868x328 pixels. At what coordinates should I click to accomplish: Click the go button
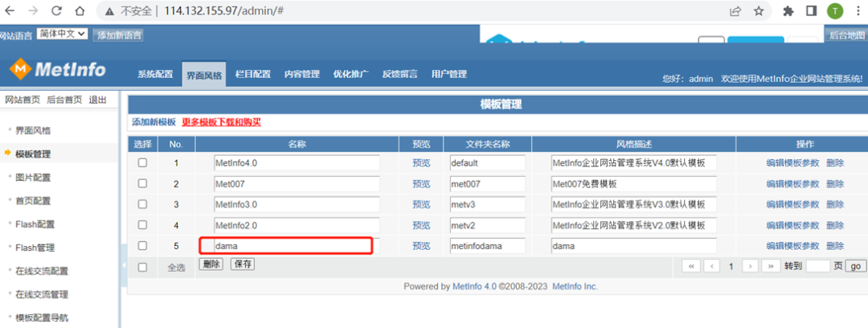click(x=855, y=267)
